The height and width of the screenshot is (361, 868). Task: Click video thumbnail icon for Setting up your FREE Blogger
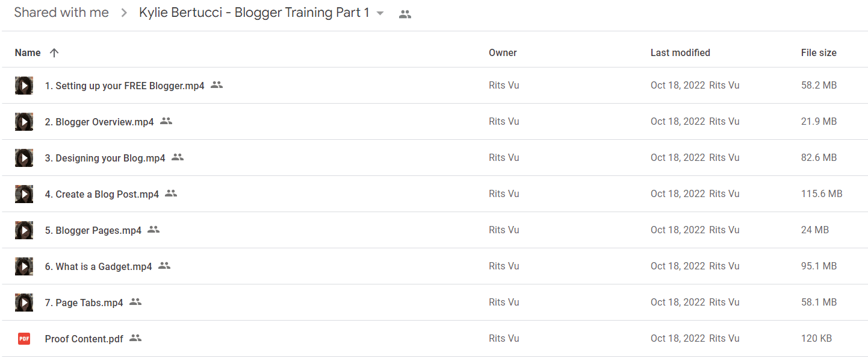click(24, 86)
